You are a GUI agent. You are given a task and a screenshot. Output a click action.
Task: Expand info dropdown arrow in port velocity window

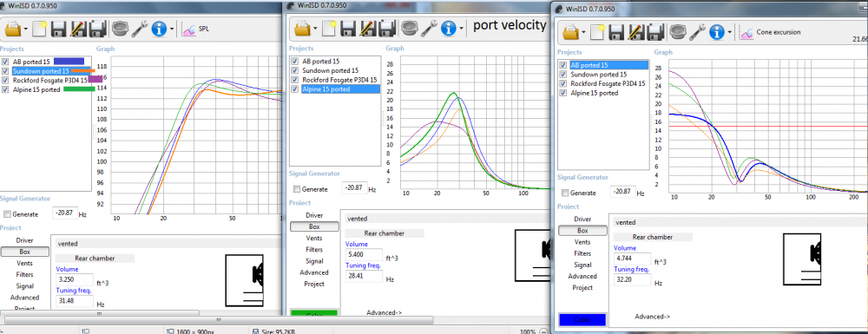[462, 29]
